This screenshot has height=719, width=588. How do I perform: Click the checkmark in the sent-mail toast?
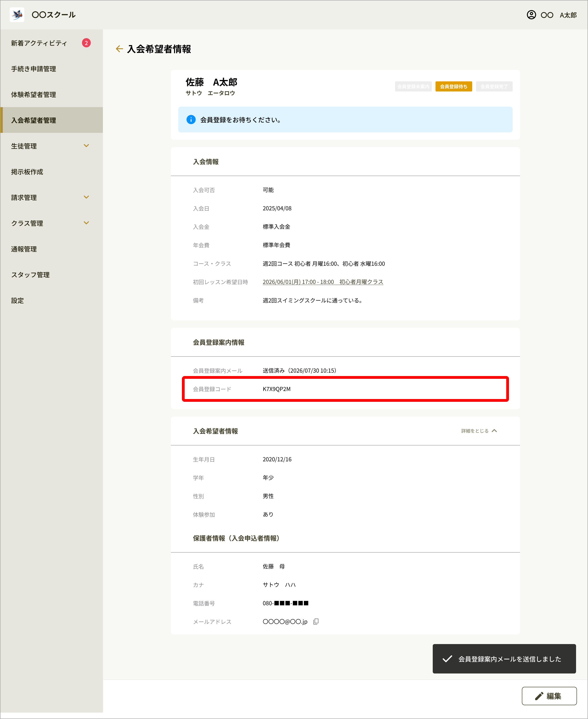[x=447, y=659]
